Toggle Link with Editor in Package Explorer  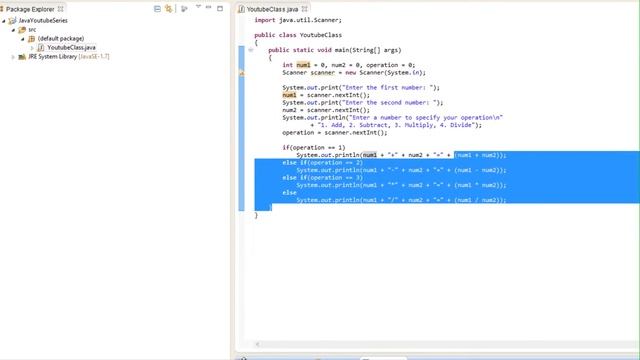coord(169,9)
